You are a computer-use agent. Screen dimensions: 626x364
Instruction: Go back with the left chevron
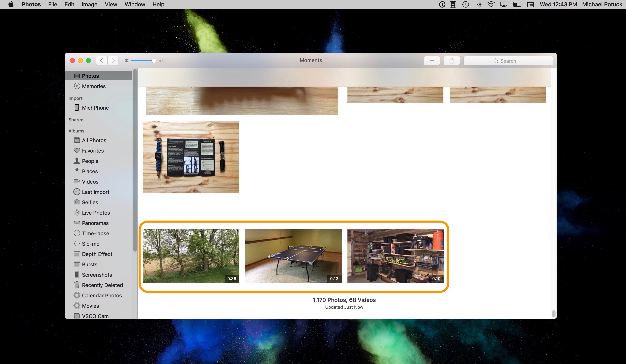point(102,61)
